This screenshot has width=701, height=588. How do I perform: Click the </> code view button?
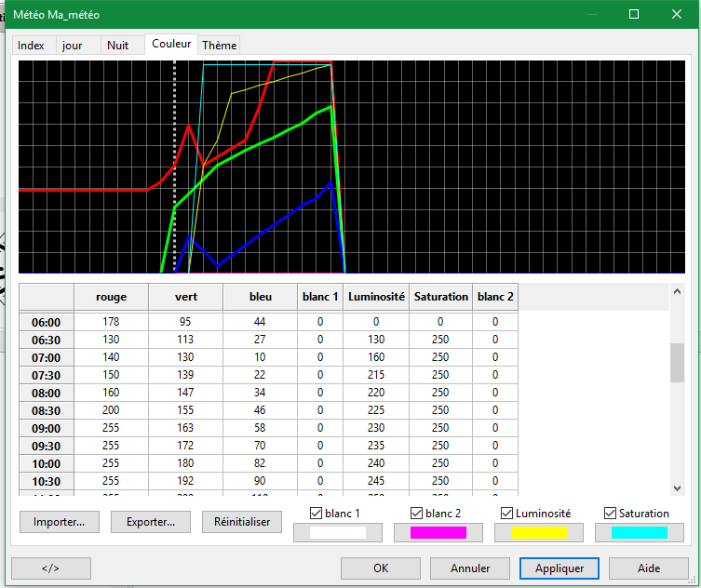pyautogui.click(x=51, y=568)
